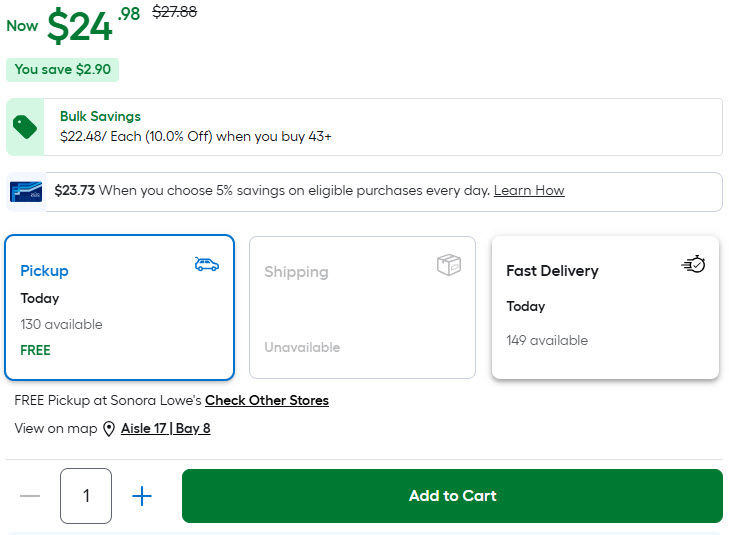The height and width of the screenshot is (535, 729).
Task: Click the map pin location icon
Action: pos(109,429)
